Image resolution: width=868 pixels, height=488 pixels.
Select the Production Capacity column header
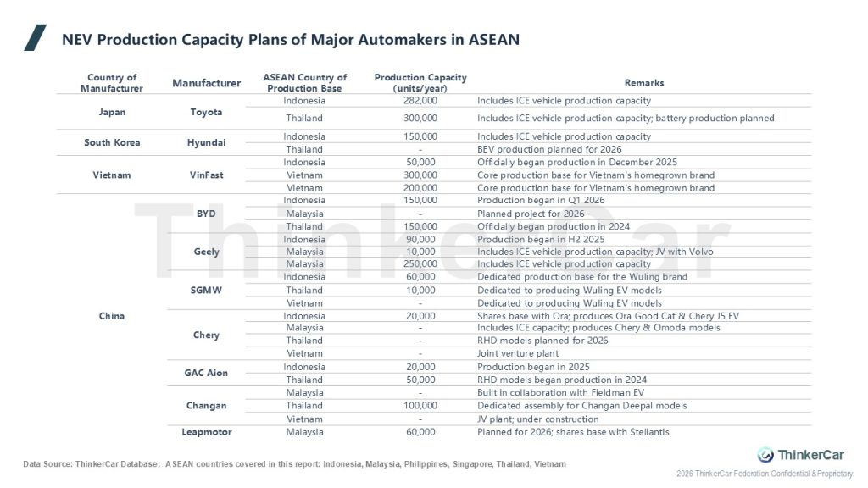[x=420, y=82]
